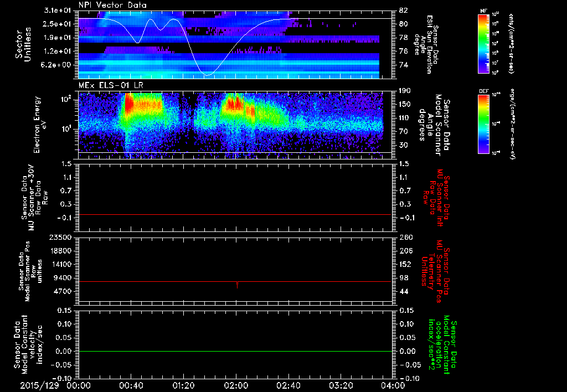Click the red MU Scanner Inh flat line
The width and height of the screenshot is (567, 392).
click(x=235, y=214)
